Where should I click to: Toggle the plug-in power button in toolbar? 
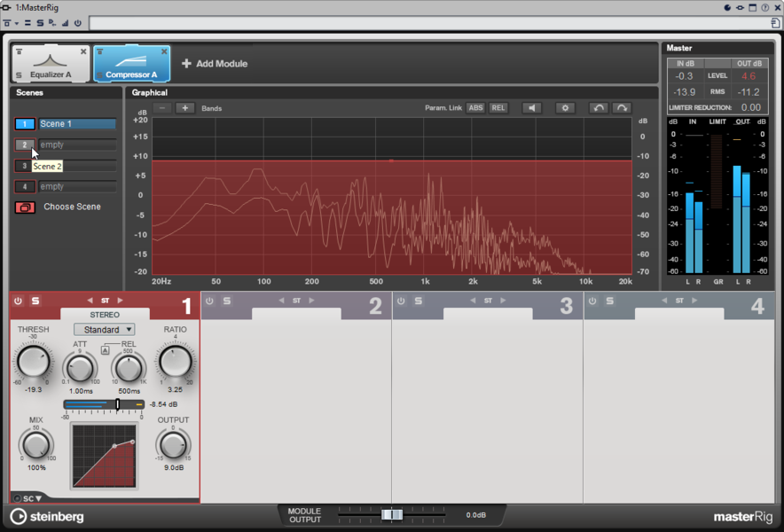point(77,23)
